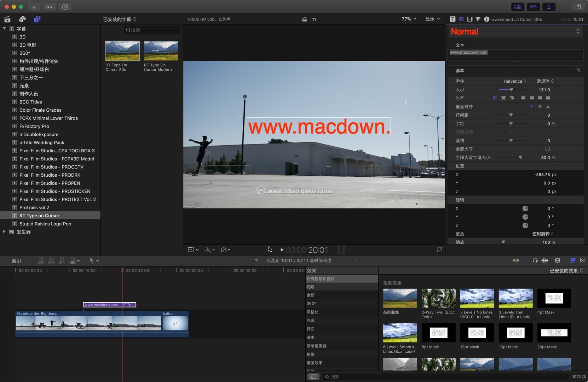Open the viewer display options dropdown
The image size is (588, 382).
pos(432,19)
